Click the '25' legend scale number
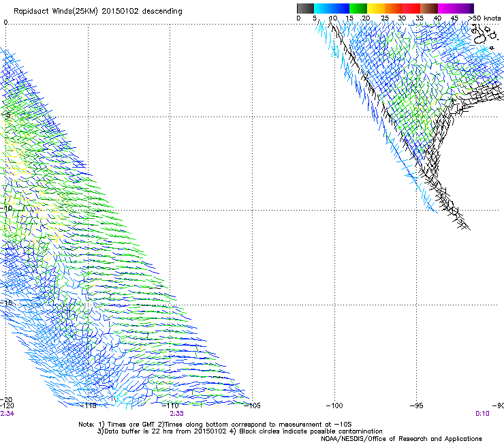The height and width of the screenshot is (443, 504). (385, 18)
